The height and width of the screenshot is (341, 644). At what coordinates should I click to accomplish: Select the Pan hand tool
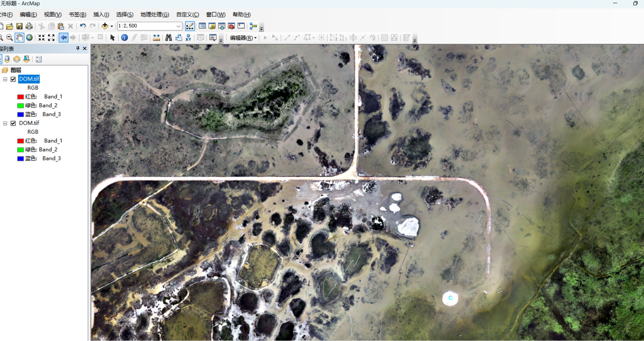coord(19,37)
